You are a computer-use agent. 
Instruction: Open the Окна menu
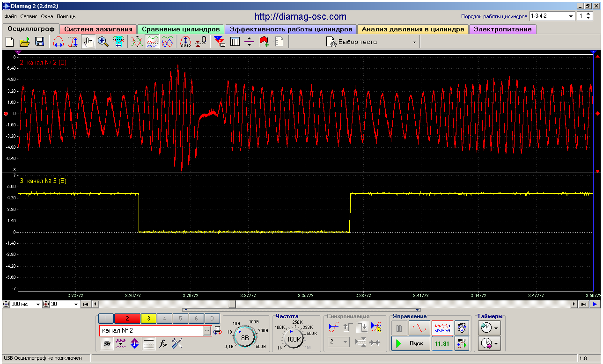[x=47, y=16]
